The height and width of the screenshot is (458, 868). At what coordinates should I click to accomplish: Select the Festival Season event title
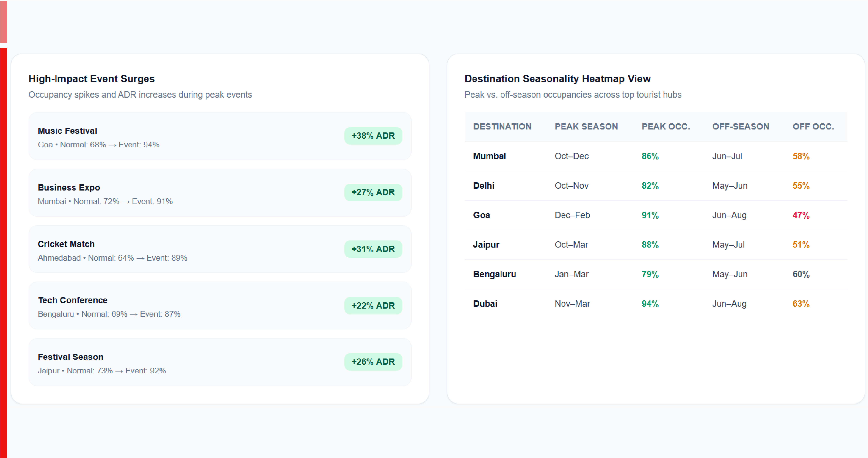coord(71,357)
